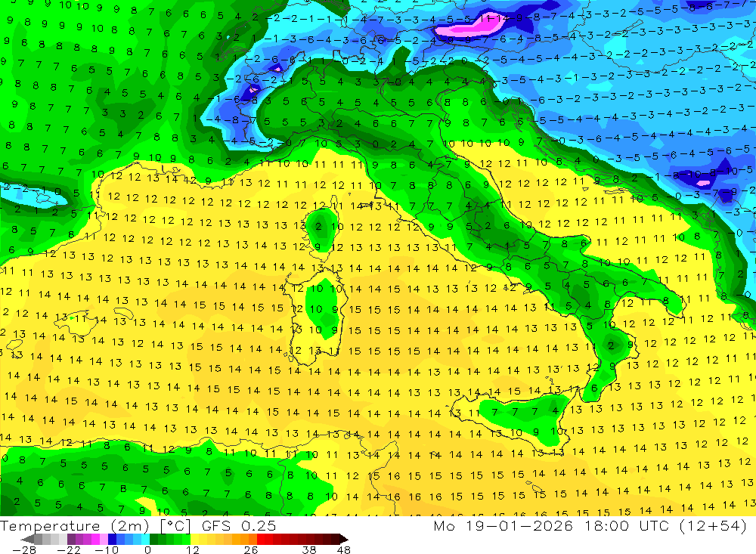Viewport: 756px width, 554px height.
Task: Click the "26" legend label
Action: (x=251, y=550)
